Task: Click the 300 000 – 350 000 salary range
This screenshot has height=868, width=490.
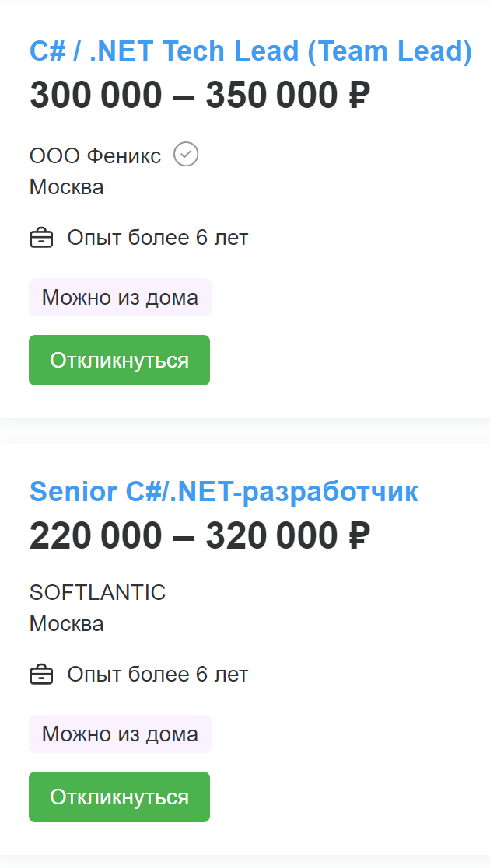Action: tap(183, 96)
